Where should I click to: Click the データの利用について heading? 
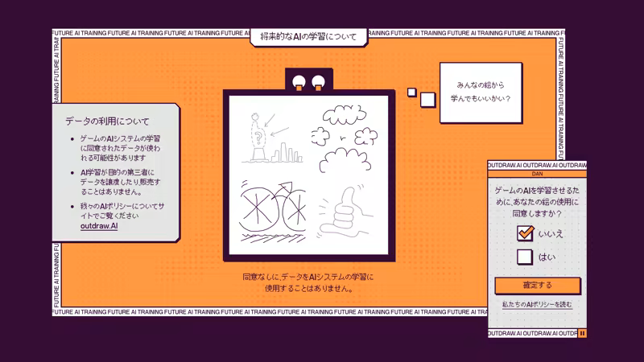[107, 121]
